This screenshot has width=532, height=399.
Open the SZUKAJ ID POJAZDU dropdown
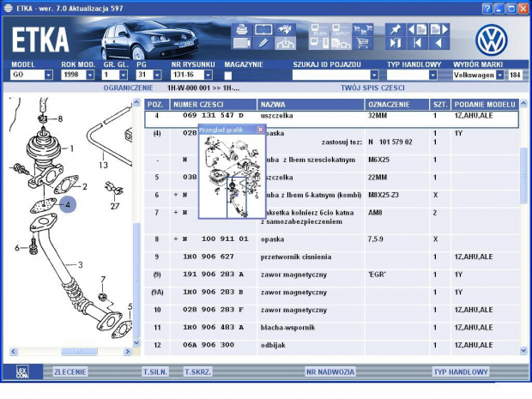pyautogui.click(x=374, y=75)
